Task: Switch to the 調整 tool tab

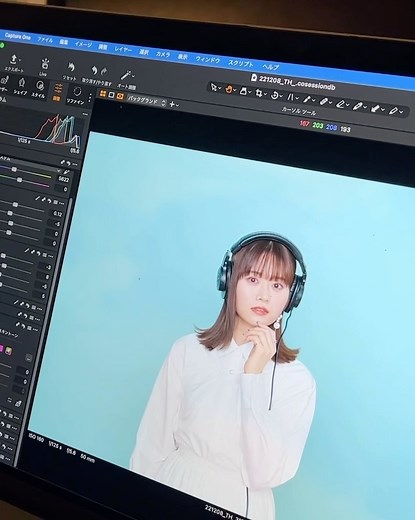Action: tap(57, 92)
